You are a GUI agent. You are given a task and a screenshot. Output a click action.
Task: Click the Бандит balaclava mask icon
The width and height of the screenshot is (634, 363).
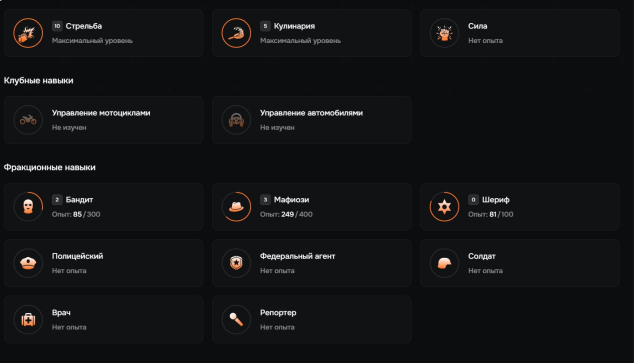pos(28,207)
